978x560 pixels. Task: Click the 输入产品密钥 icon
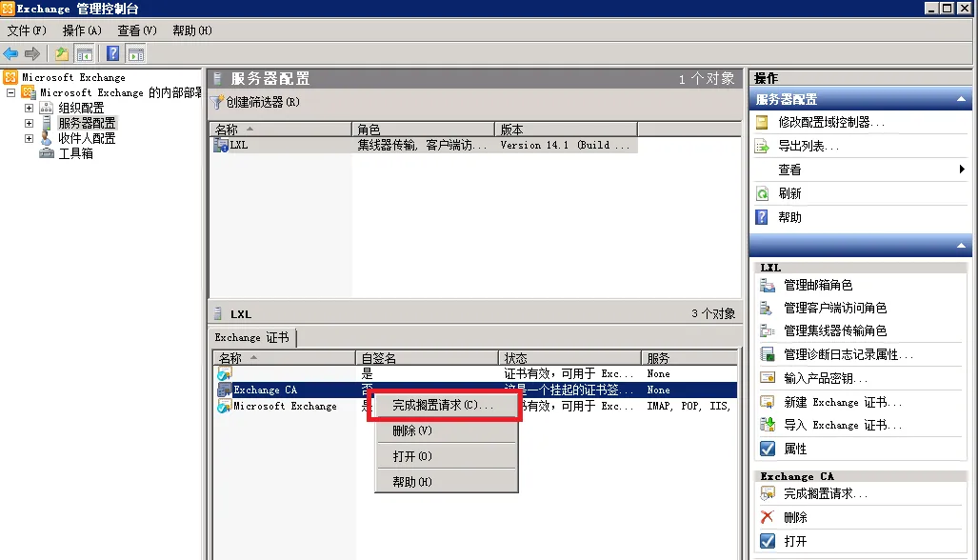coord(768,378)
